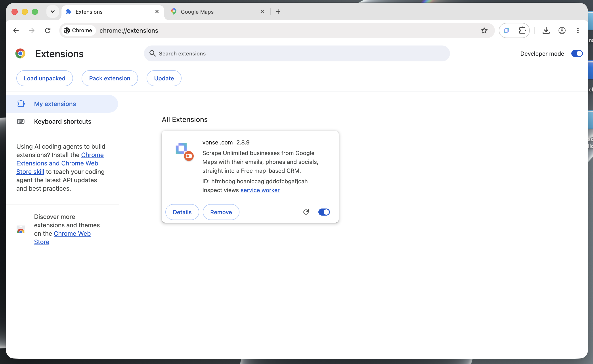593x364 pixels.
Task: Close the Google Maps tab
Action: 262,11
